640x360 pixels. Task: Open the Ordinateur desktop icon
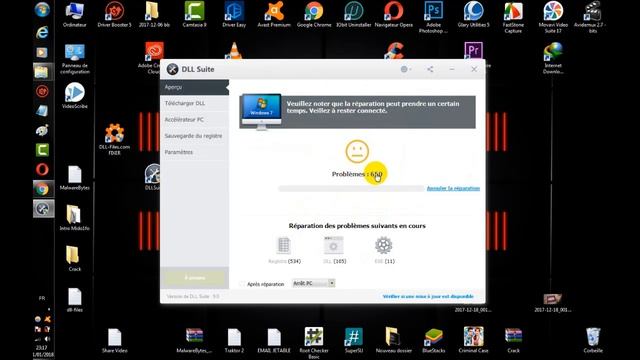point(75,15)
